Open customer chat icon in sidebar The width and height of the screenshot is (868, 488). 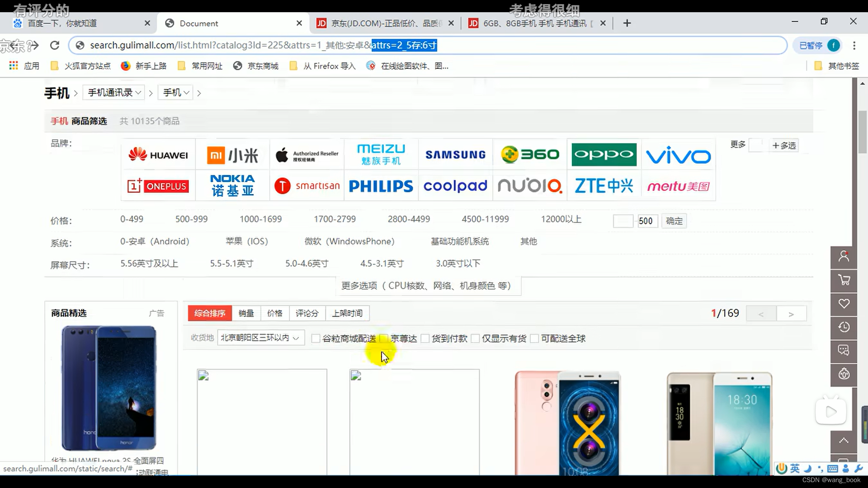pyautogui.click(x=844, y=351)
